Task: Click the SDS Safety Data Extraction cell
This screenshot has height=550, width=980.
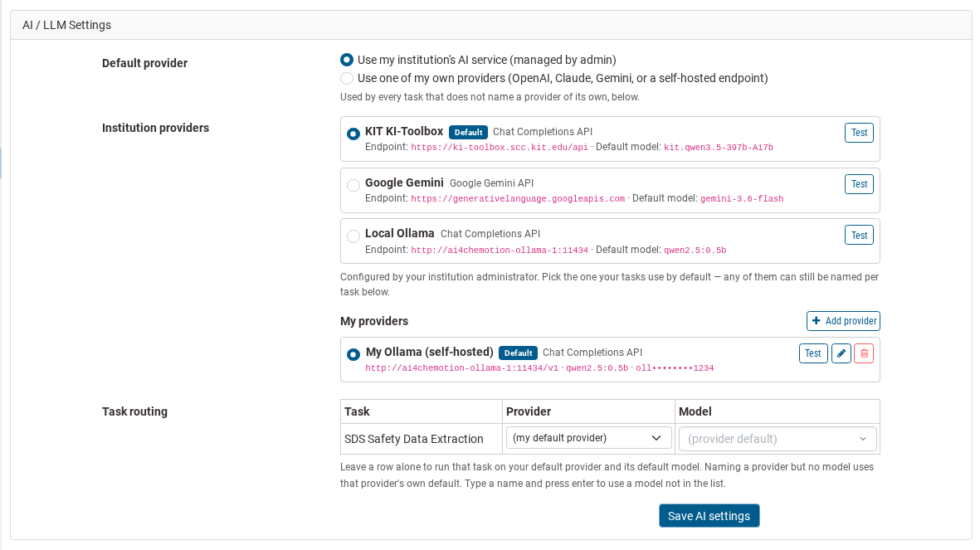Action: pos(422,439)
